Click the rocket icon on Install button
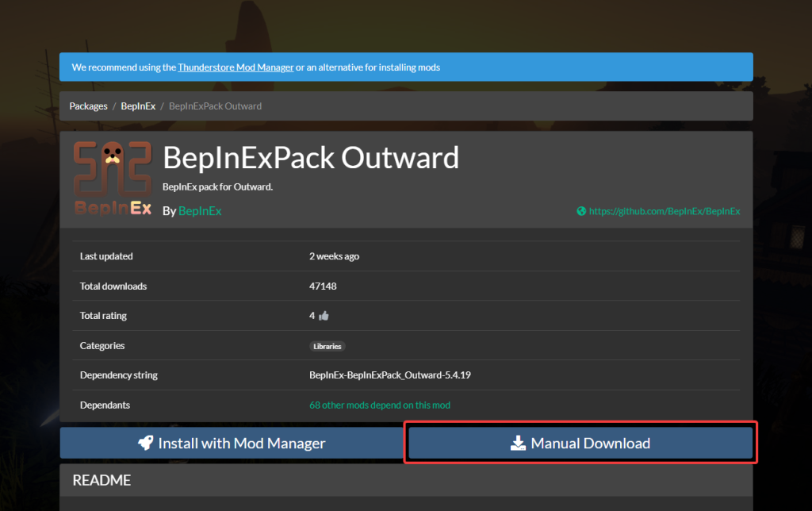812x511 pixels. point(146,443)
